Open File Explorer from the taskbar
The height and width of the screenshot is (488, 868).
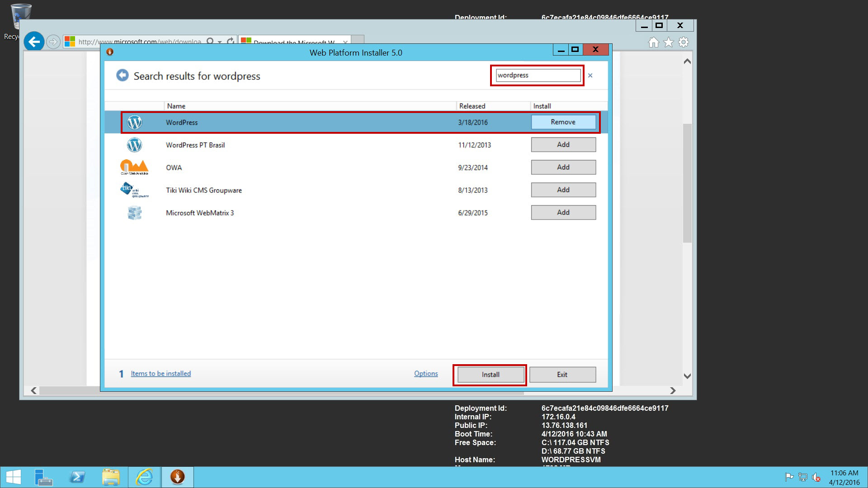click(111, 477)
